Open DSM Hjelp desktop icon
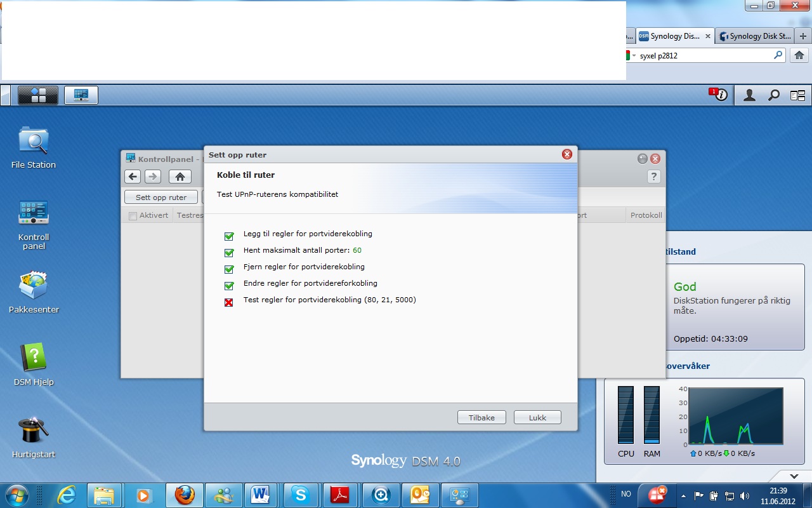Viewport: 812px width, 508px height. (34, 364)
